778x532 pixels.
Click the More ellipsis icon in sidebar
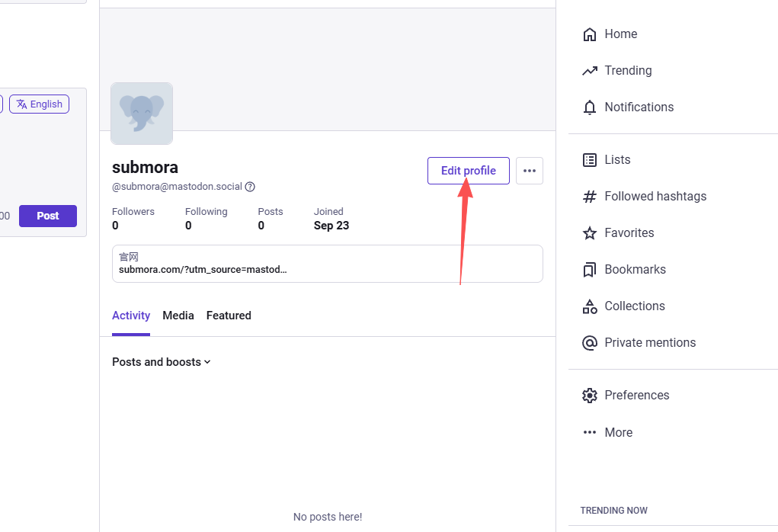590,432
